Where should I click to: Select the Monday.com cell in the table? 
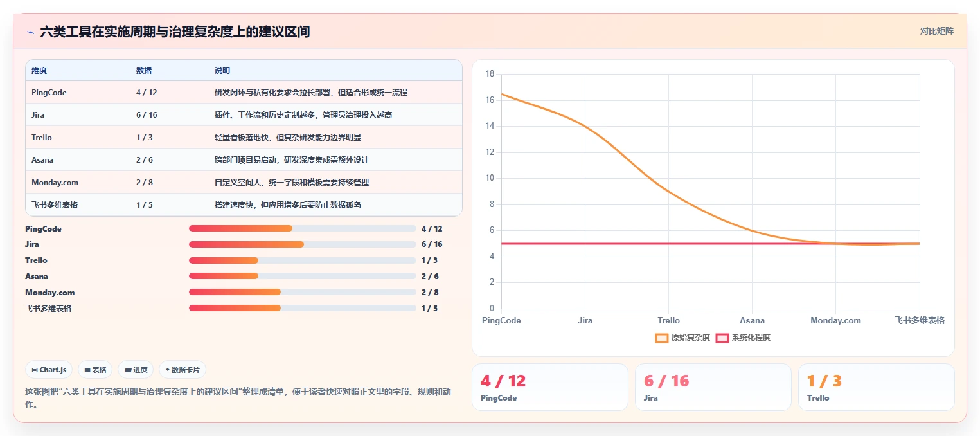point(55,183)
